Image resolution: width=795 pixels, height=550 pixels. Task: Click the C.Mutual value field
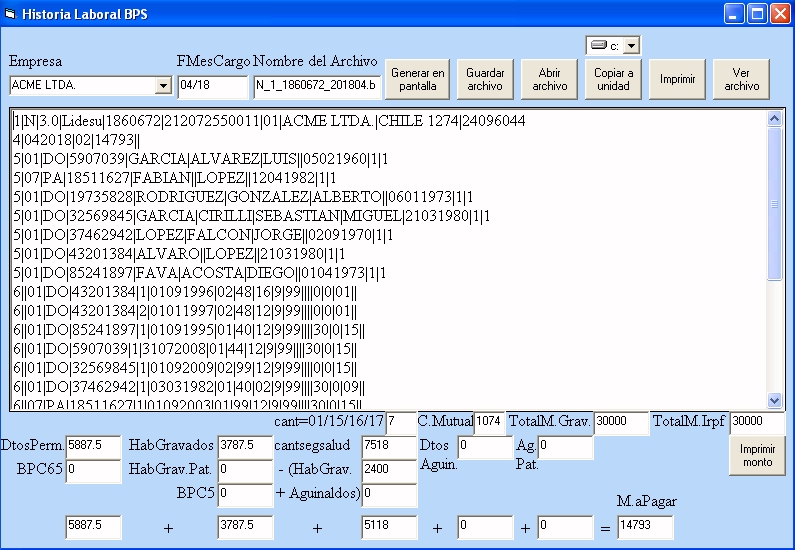[491, 423]
